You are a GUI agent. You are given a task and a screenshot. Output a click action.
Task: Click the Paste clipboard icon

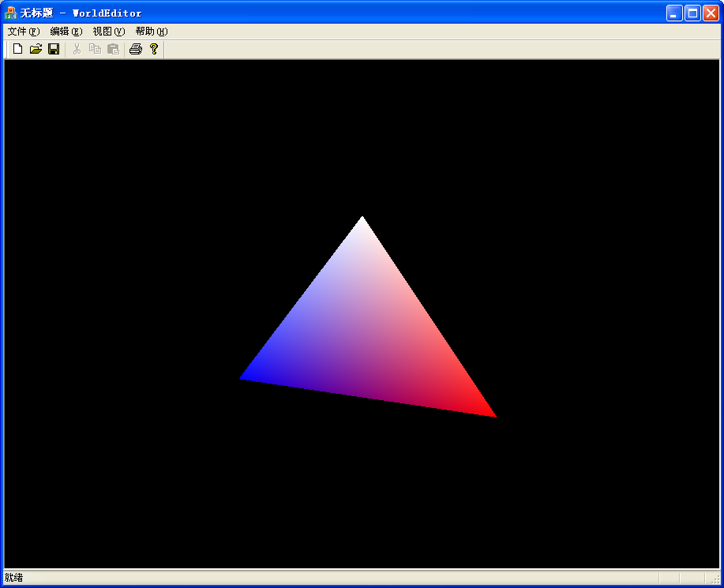click(113, 50)
